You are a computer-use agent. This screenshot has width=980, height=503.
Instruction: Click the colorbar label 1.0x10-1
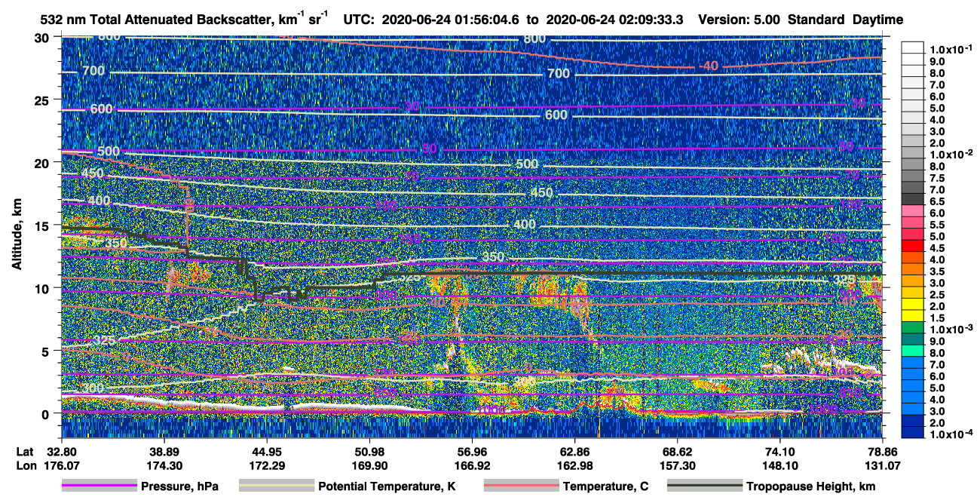(951, 49)
